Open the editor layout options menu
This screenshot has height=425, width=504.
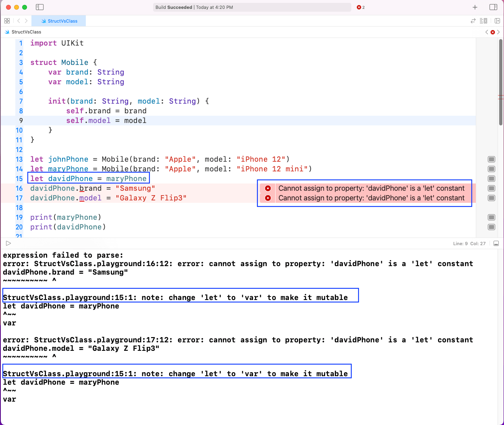click(483, 21)
